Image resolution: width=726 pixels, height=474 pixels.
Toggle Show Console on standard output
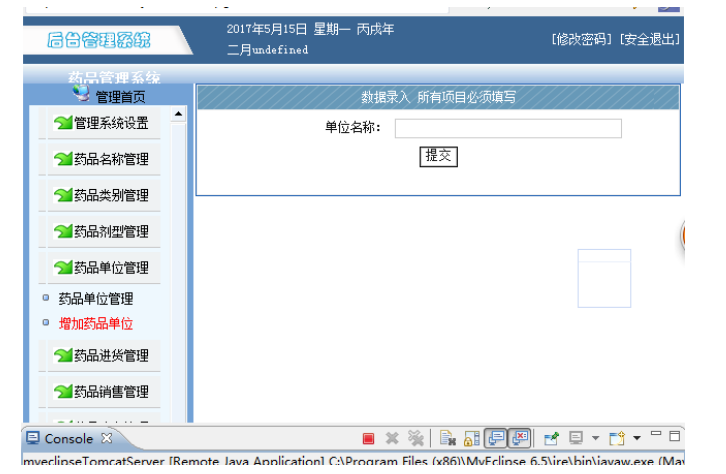pyautogui.click(x=496, y=438)
